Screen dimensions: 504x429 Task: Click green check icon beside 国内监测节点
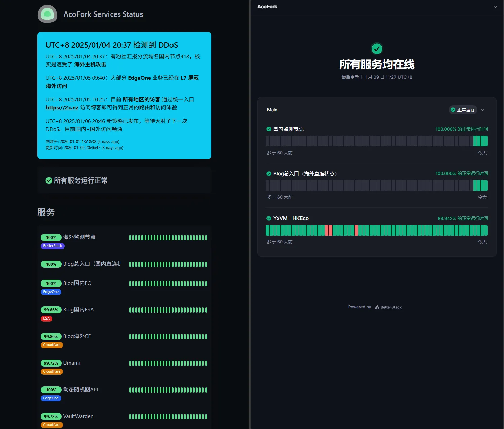pos(269,129)
